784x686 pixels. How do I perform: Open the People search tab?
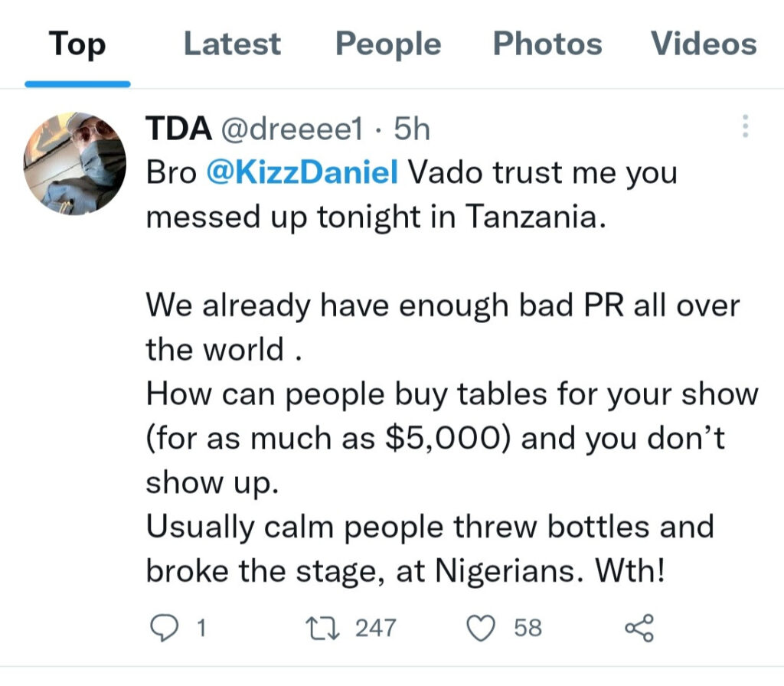coord(388,43)
